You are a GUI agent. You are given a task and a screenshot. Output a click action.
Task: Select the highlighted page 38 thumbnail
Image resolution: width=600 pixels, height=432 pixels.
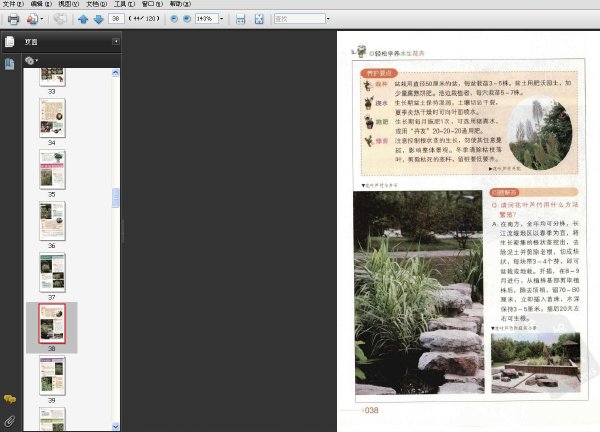[52, 324]
